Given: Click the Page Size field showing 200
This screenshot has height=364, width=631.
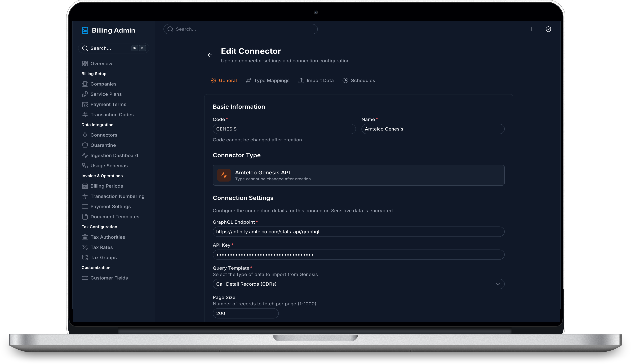Looking at the screenshot, I should coord(245,313).
